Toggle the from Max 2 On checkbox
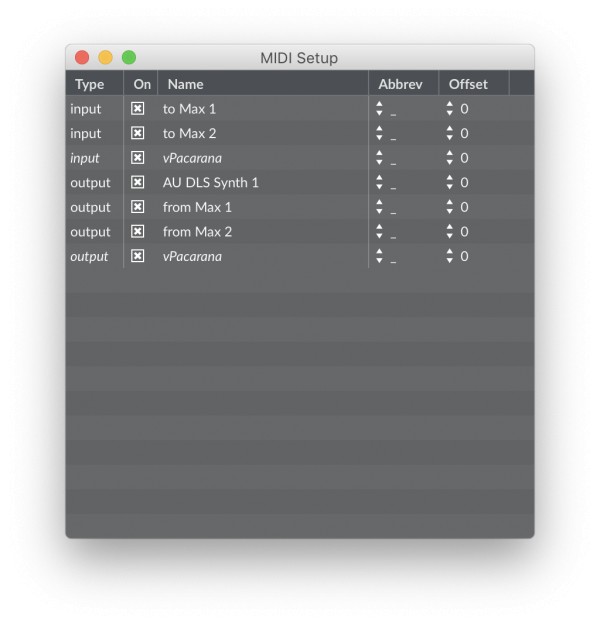The width and height of the screenshot is (600, 625). coord(138,231)
